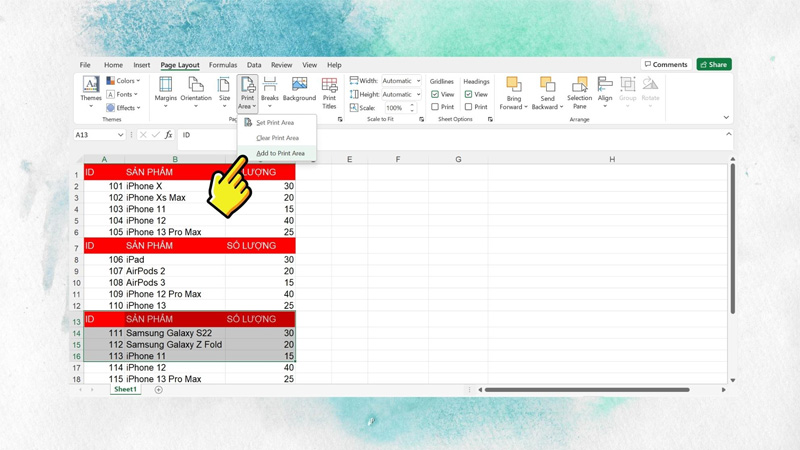
Task: Click the vertical scrollbar thumb
Action: [732, 238]
